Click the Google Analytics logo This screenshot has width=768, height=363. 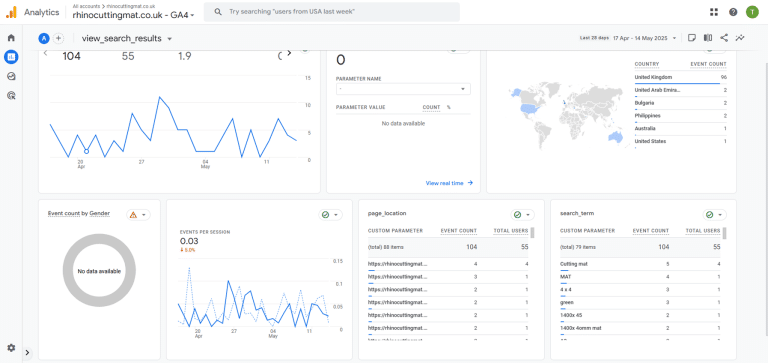[x=11, y=12]
